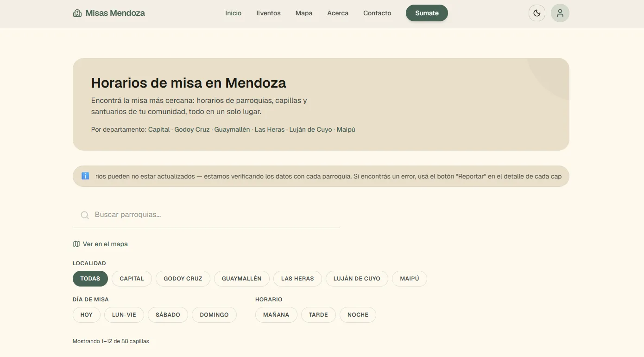This screenshot has width=644, height=357.
Task: Click the Mostrando 1–12 de 88 capillas text
Action: point(111,341)
